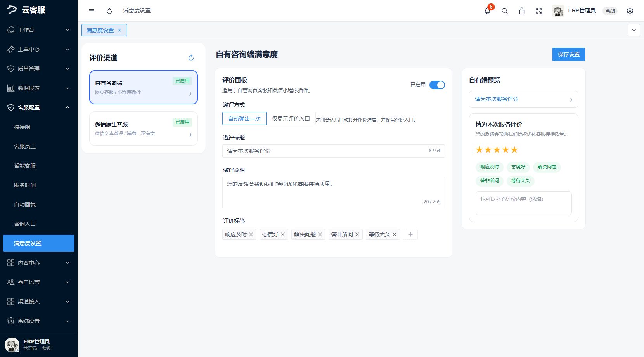This screenshot has width=644, height=357.
Task: Toggle fullscreen mode icon
Action: (x=539, y=11)
